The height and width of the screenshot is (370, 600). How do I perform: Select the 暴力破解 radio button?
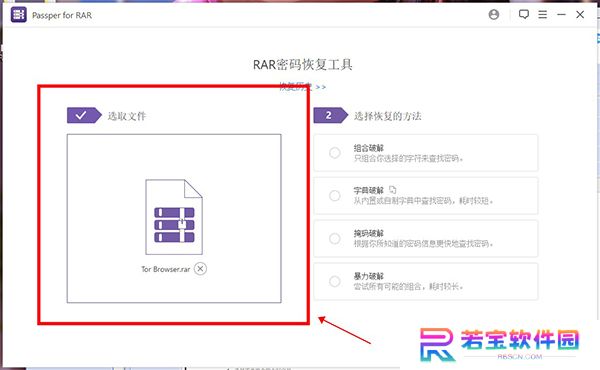click(x=334, y=281)
